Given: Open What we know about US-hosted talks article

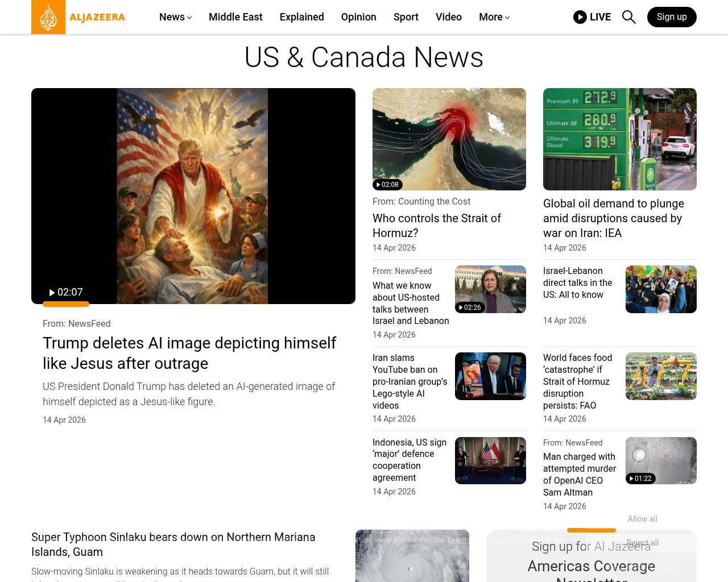Looking at the screenshot, I should [411, 303].
